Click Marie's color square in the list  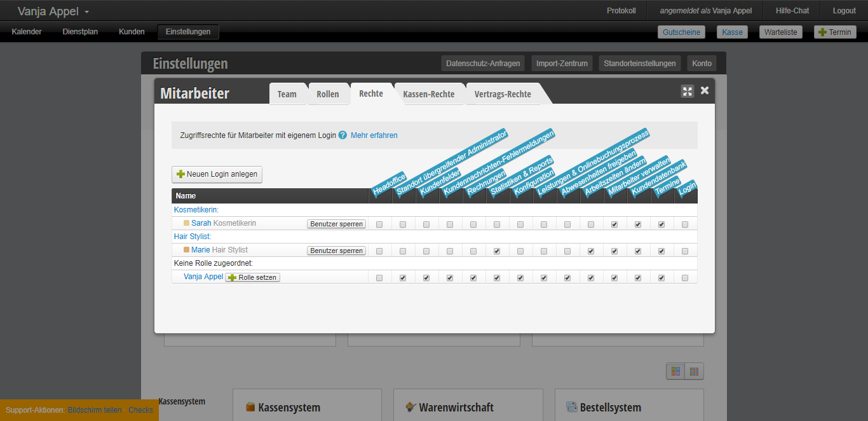tap(187, 250)
